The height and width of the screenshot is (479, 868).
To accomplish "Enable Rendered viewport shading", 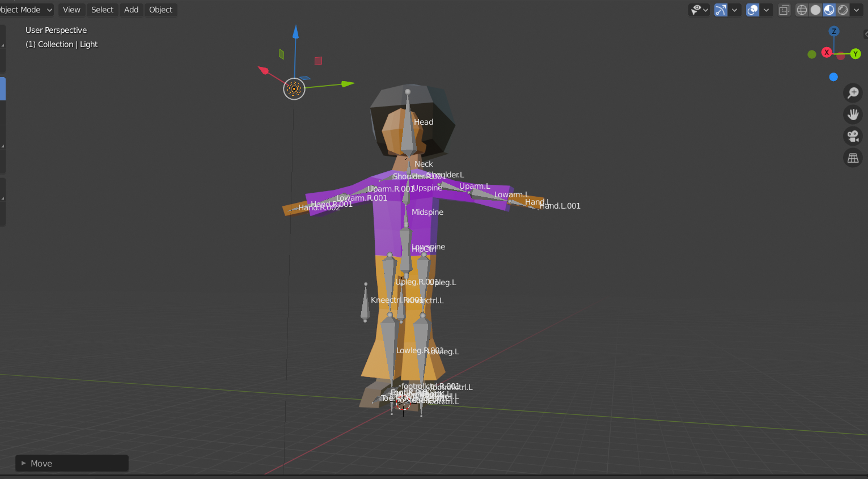I will pos(842,10).
